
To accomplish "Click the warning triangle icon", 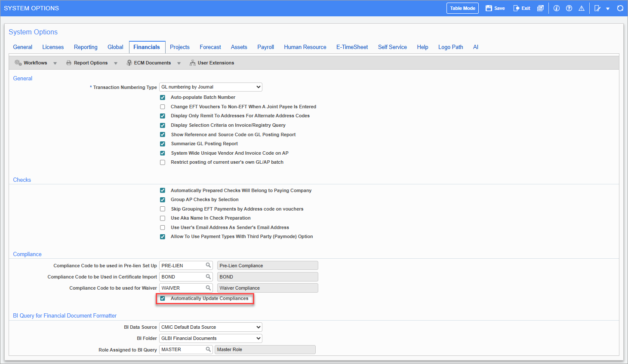I will pyautogui.click(x=582, y=8).
